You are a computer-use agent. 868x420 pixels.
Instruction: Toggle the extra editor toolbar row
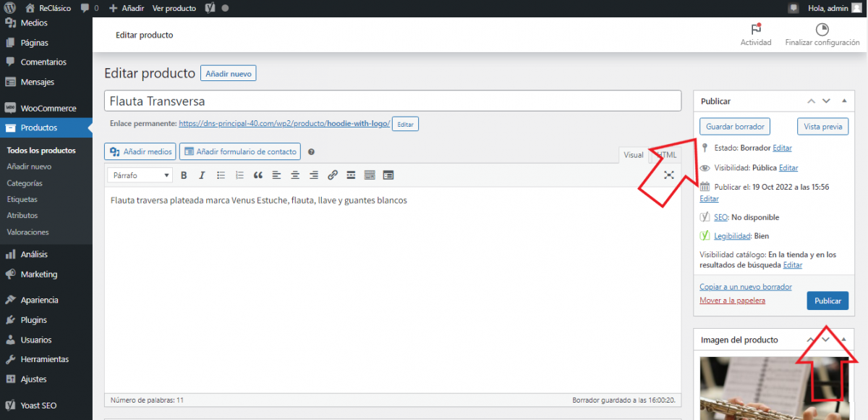tap(370, 175)
